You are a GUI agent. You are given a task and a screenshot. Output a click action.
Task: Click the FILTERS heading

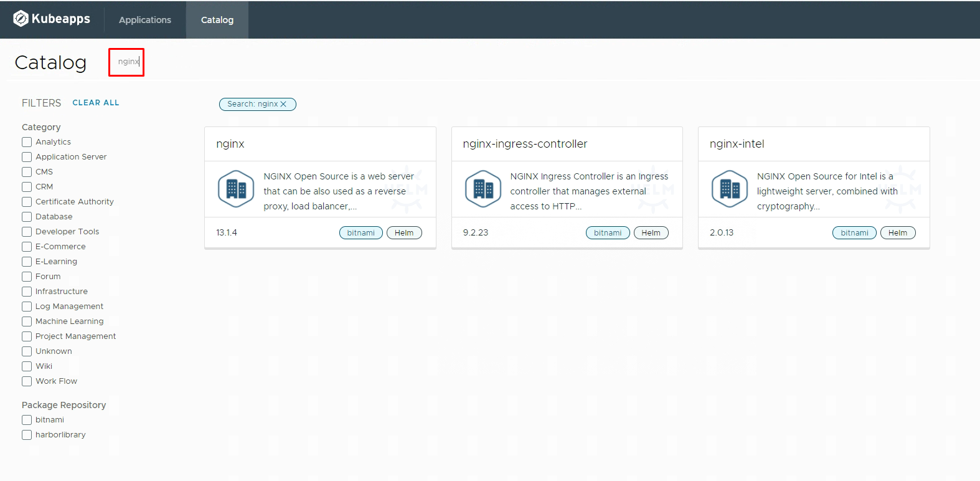42,103
